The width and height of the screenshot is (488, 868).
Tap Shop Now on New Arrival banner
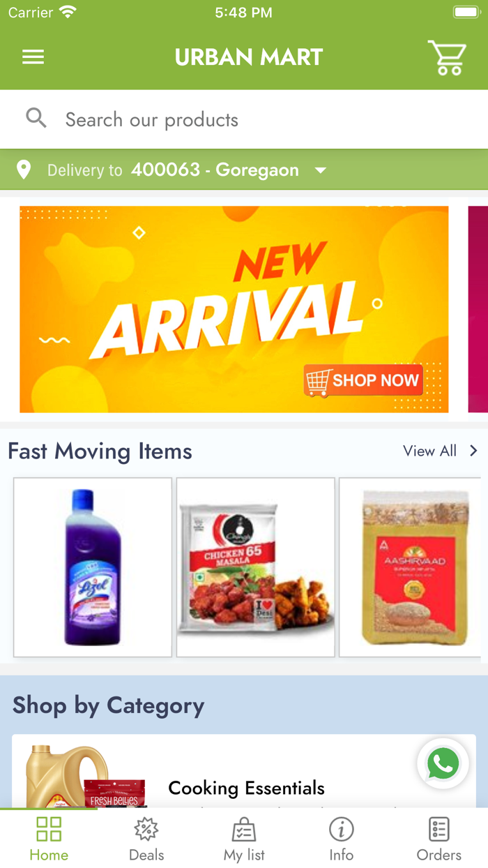(363, 380)
